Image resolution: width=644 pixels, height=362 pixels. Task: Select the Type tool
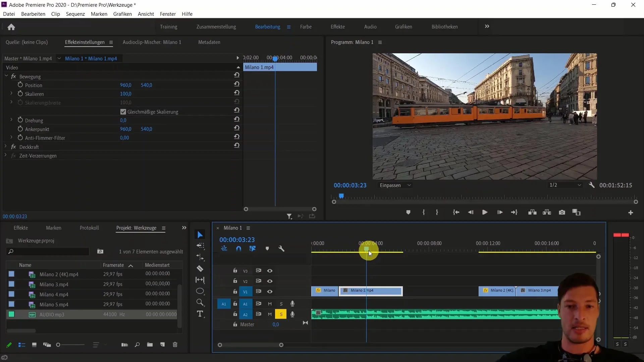(x=200, y=314)
